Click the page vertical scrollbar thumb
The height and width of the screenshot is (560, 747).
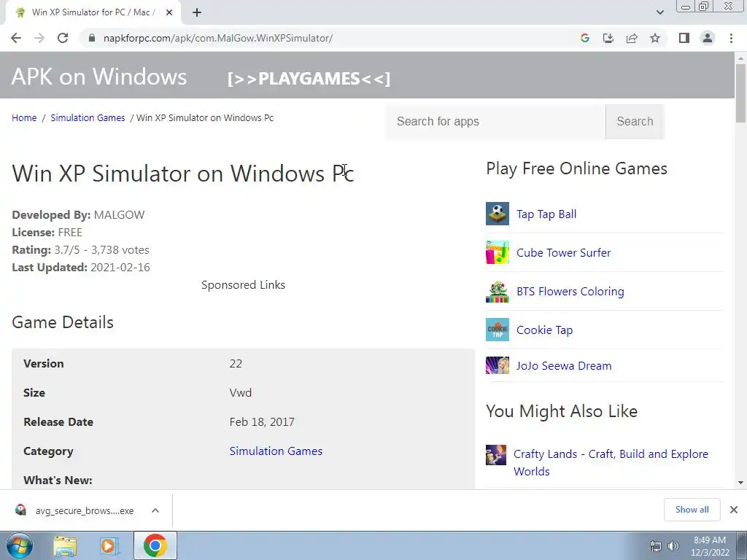[x=740, y=93]
